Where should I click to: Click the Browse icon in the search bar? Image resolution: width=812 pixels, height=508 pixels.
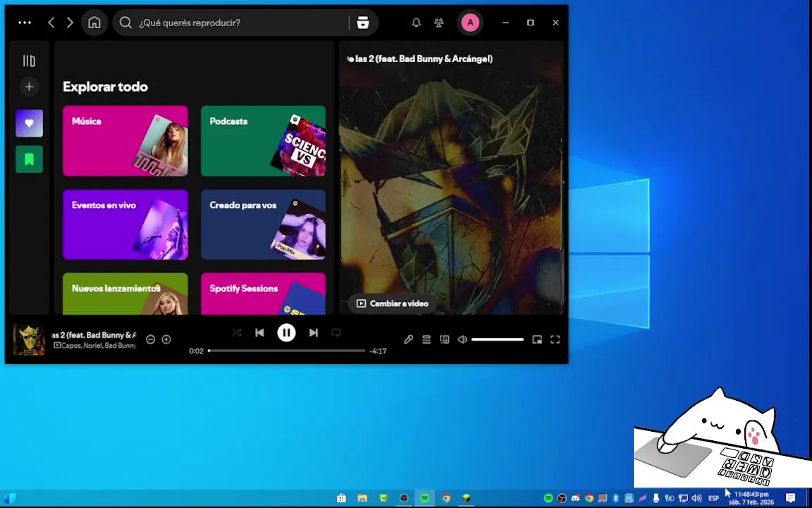point(363,23)
